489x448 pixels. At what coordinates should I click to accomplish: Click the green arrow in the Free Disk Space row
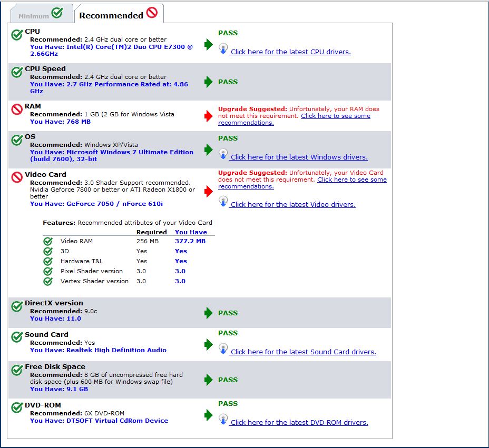(208, 380)
